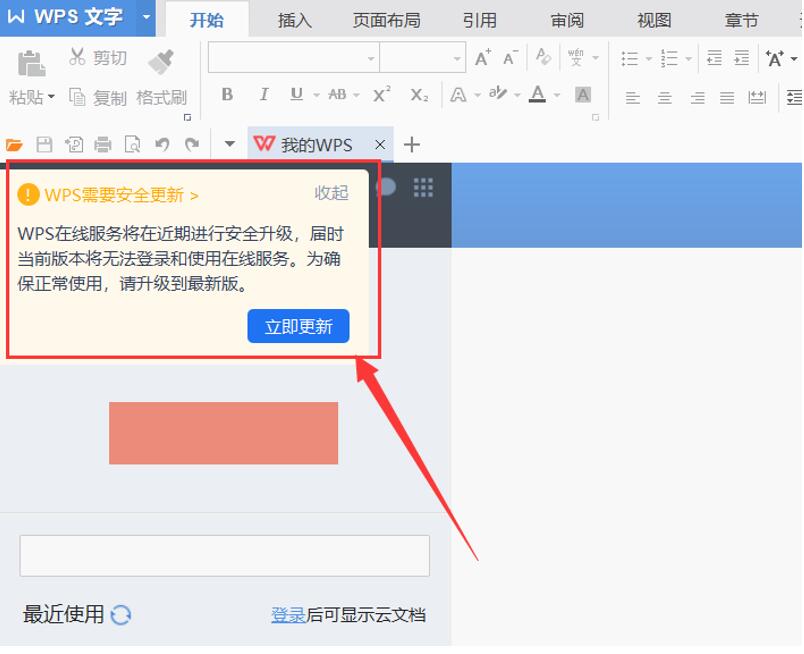Toggle bold formatting
804x654 pixels.
pos(227,94)
